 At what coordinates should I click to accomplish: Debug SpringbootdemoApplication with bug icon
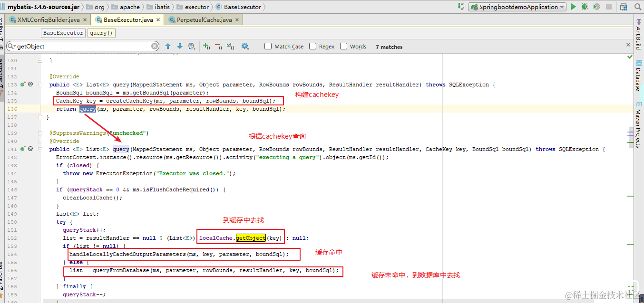point(585,7)
